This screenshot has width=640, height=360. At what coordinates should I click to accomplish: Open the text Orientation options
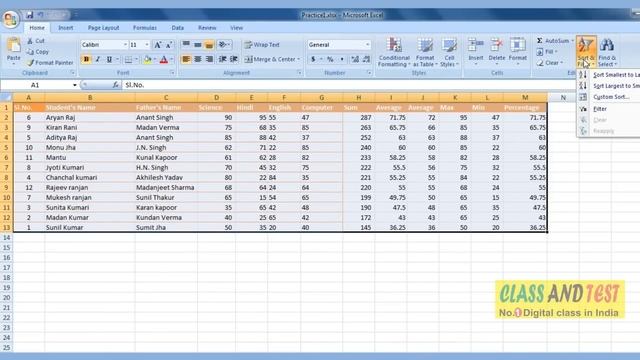[x=224, y=44]
